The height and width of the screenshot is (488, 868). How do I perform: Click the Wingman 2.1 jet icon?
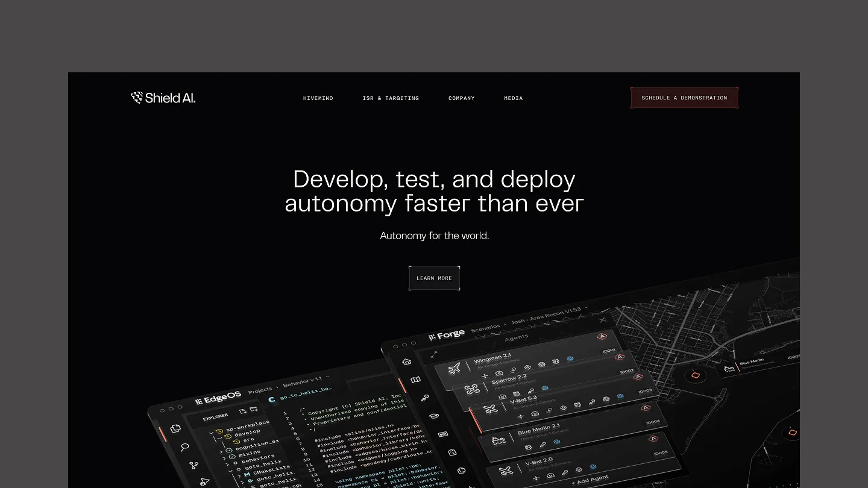[x=455, y=368]
